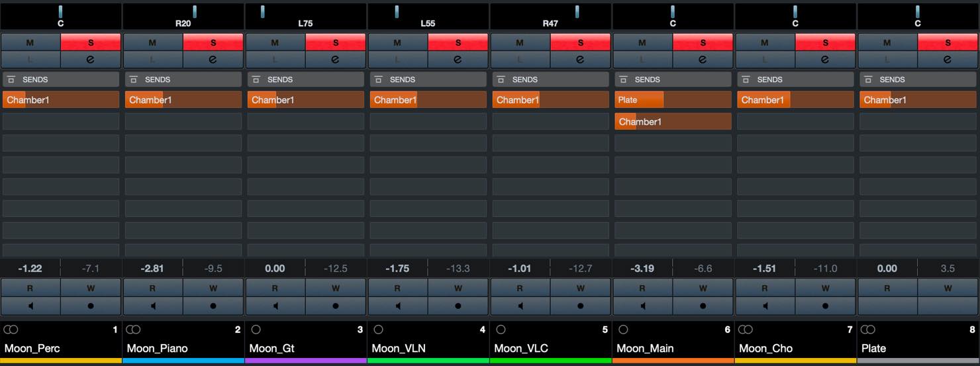Toggle Read automation on Moon_VLN
980x366 pixels.
398,288
